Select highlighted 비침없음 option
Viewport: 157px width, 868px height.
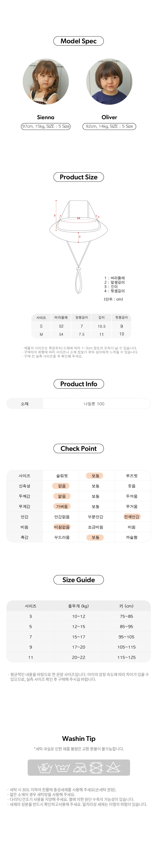click(62, 527)
